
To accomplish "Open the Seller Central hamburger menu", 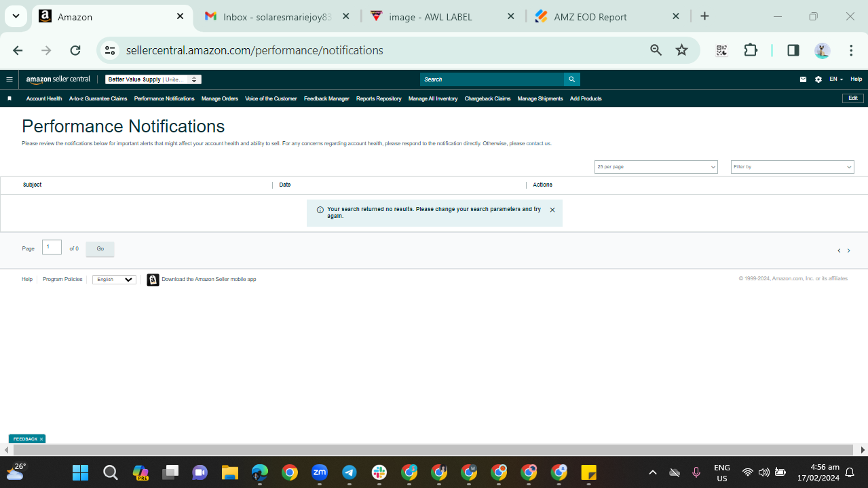I will click(x=10, y=79).
